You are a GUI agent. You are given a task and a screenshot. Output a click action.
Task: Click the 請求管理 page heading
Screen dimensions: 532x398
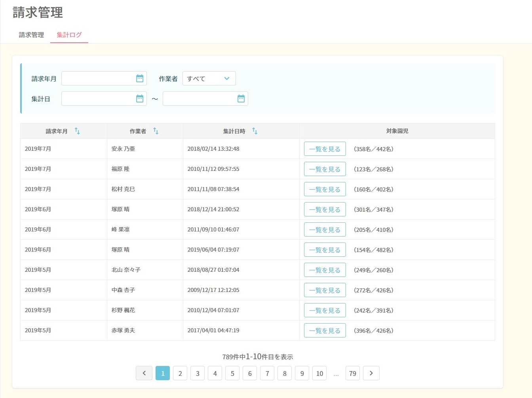38,12
